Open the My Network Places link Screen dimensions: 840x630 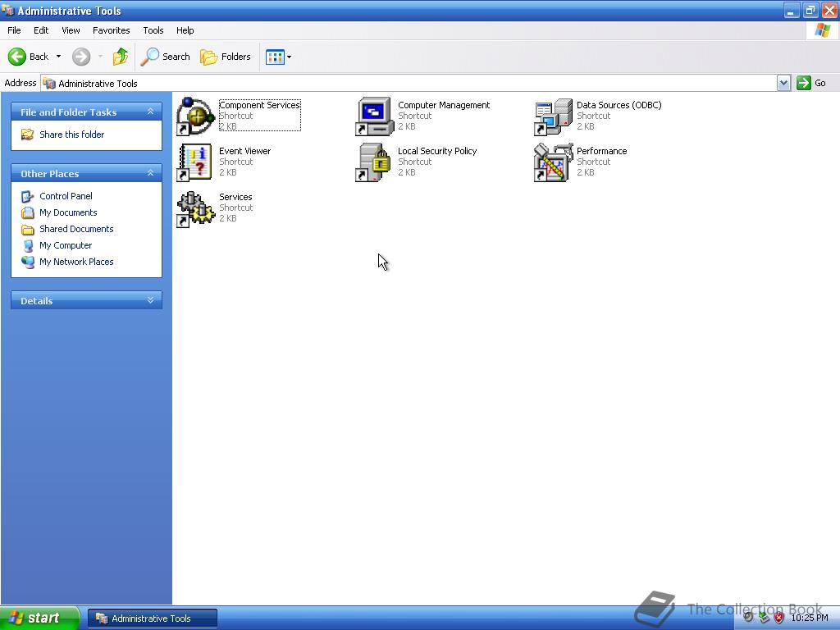(76, 262)
